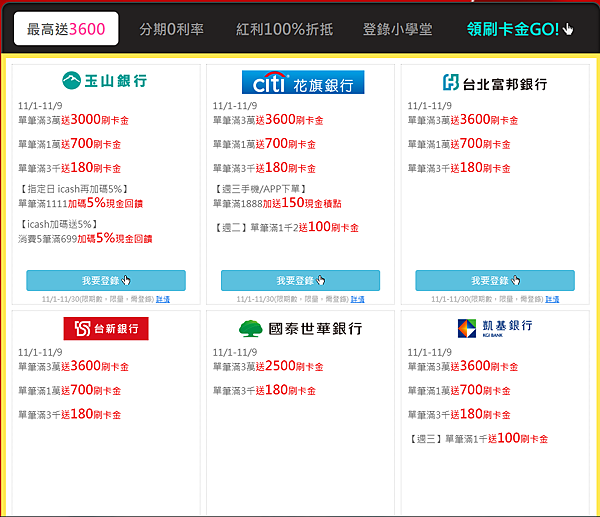
Task: Click the 台新銀行 red logo
Action: 106,328
